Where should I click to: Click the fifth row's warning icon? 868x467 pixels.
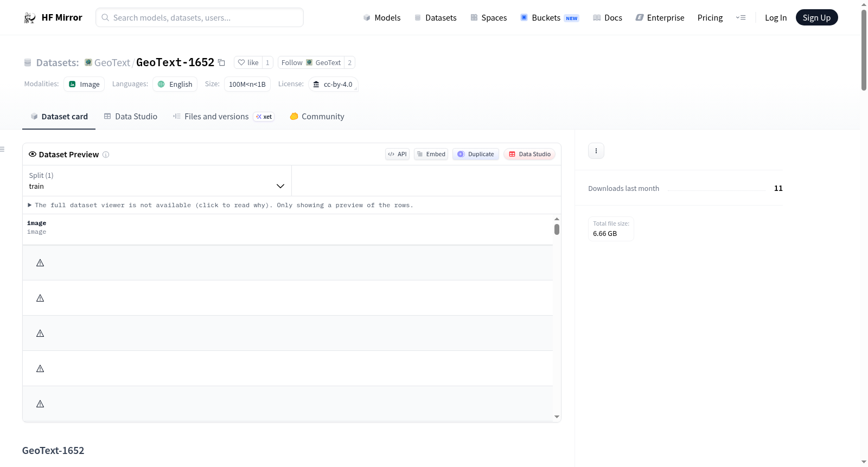(x=40, y=404)
